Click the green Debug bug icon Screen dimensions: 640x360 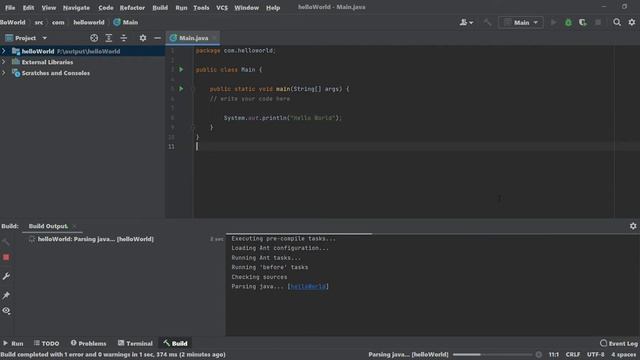click(x=568, y=22)
